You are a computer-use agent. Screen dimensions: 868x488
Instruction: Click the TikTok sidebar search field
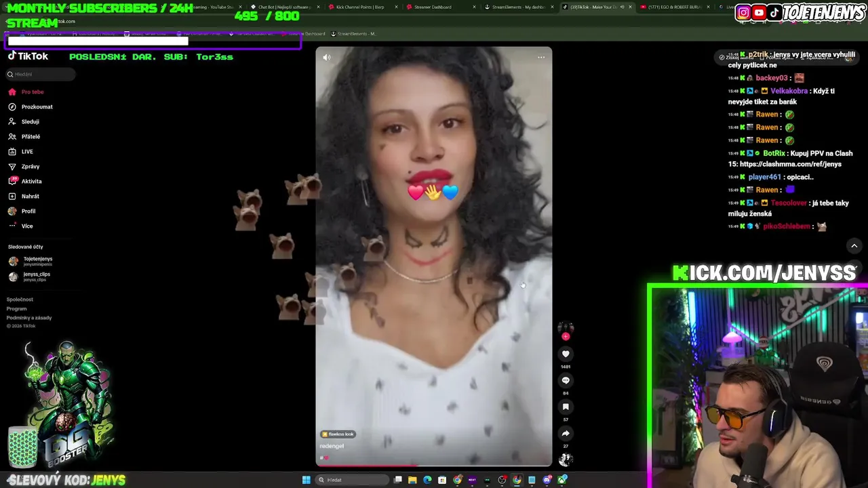41,74
